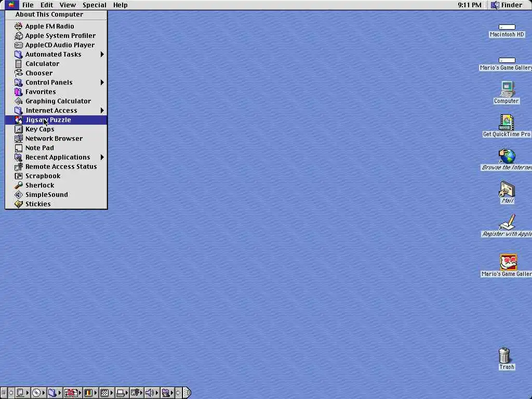532x399 pixels.
Task: Open Stickies
Action: (56, 204)
